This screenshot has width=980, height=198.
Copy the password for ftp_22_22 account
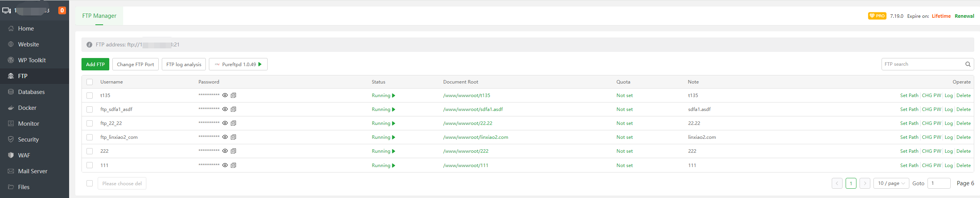[x=233, y=123]
